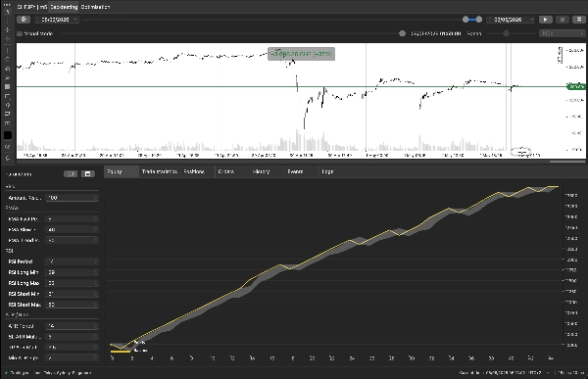Click second icon button in Parameters header
The width and height of the screenshot is (588, 379).
(x=88, y=174)
